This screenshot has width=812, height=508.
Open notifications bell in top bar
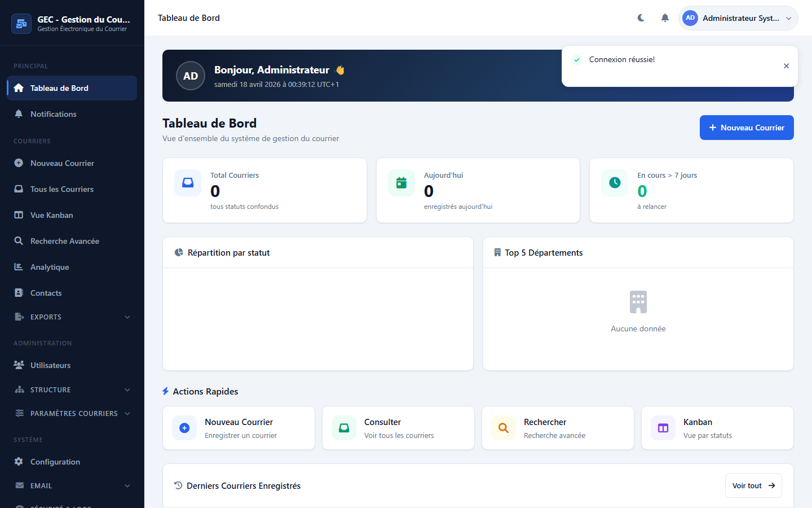click(665, 18)
